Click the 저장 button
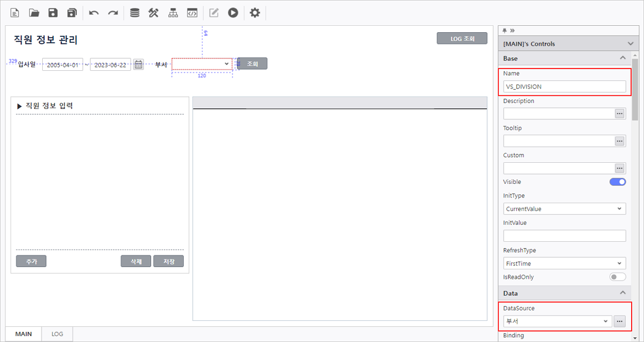Viewport: 644px width, 342px height. click(x=169, y=261)
